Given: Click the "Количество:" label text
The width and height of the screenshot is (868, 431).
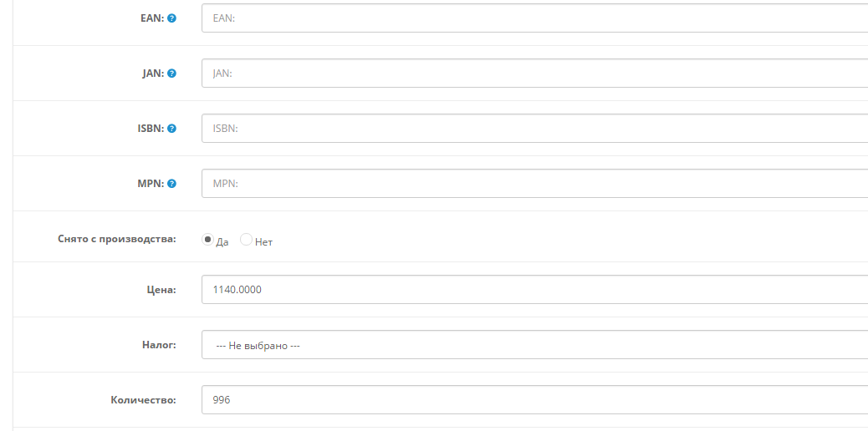Looking at the screenshot, I should point(143,399).
